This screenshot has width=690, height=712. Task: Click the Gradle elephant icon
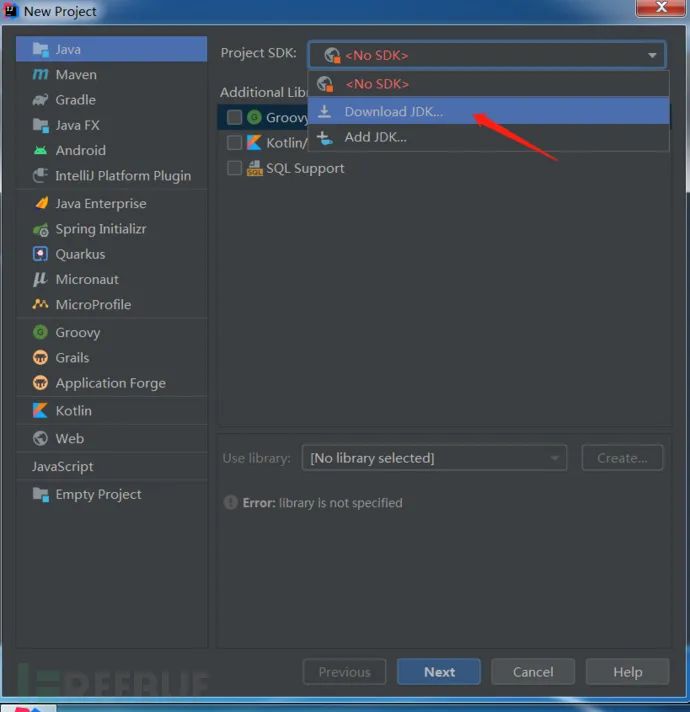coord(40,100)
